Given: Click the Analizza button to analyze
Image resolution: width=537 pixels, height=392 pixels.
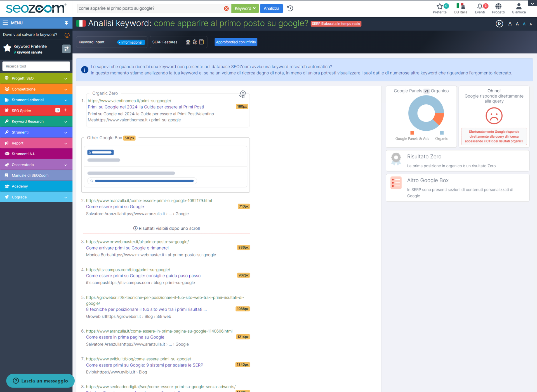Looking at the screenshot, I should tap(272, 8).
